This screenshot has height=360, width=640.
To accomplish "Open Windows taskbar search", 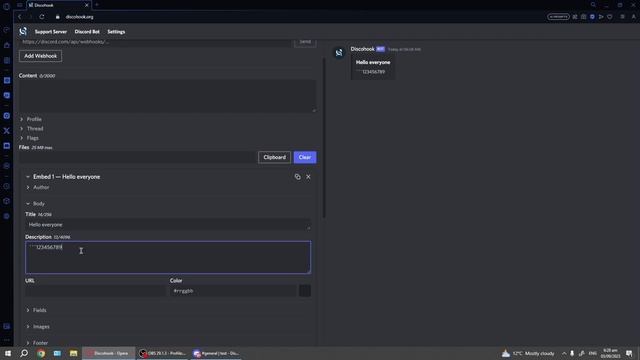I will point(24,353).
